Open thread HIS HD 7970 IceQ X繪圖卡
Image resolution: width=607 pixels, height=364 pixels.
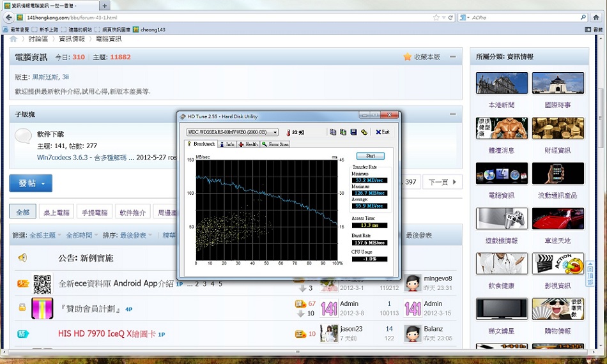107,333
